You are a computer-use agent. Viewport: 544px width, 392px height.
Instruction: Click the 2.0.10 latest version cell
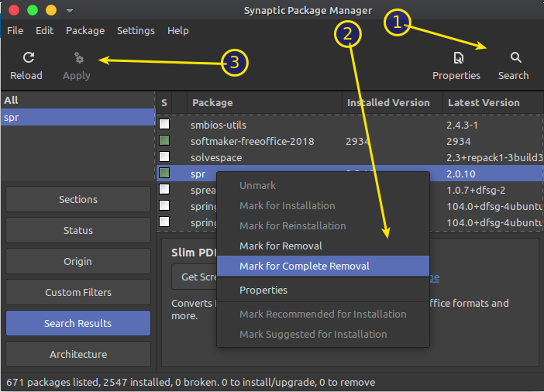[x=461, y=174]
